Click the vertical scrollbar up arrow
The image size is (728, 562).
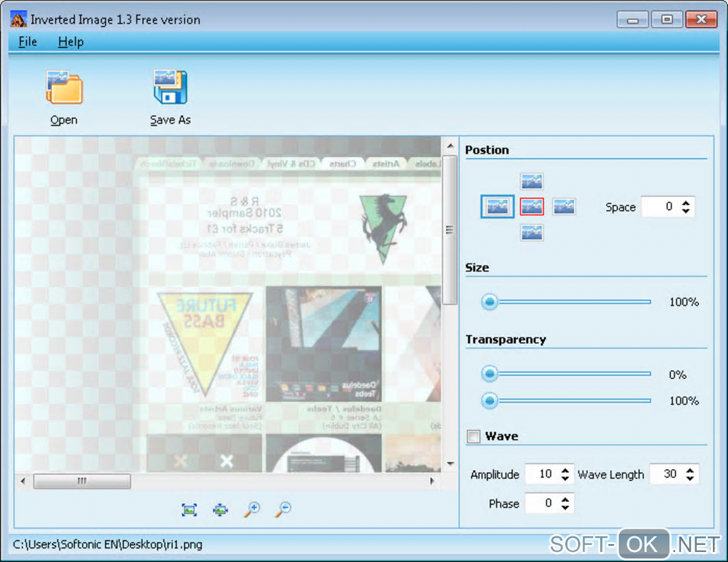point(450,146)
